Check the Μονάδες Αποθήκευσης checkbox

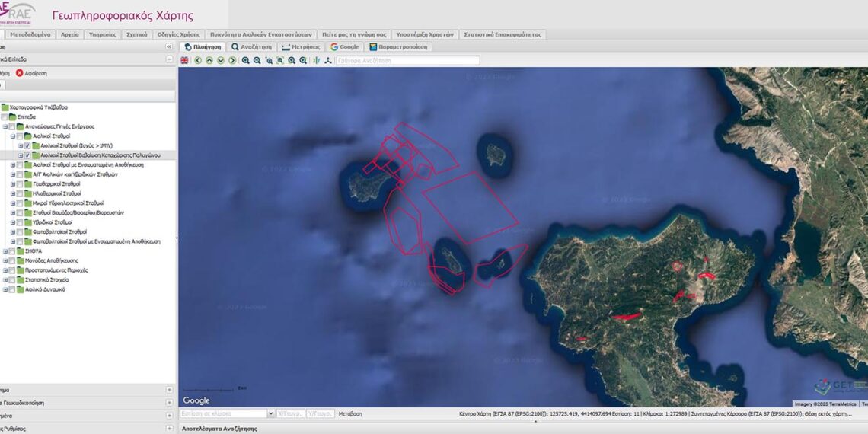11,260
